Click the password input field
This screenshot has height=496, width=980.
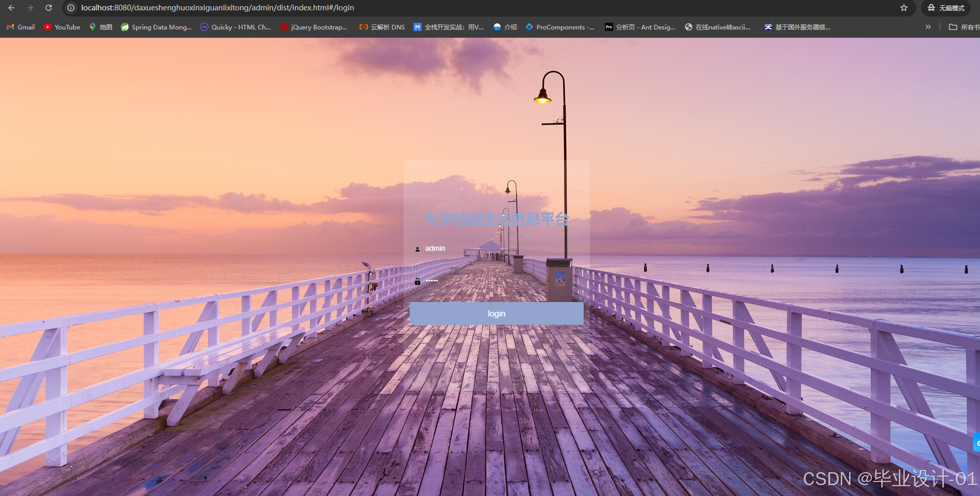[497, 281]
